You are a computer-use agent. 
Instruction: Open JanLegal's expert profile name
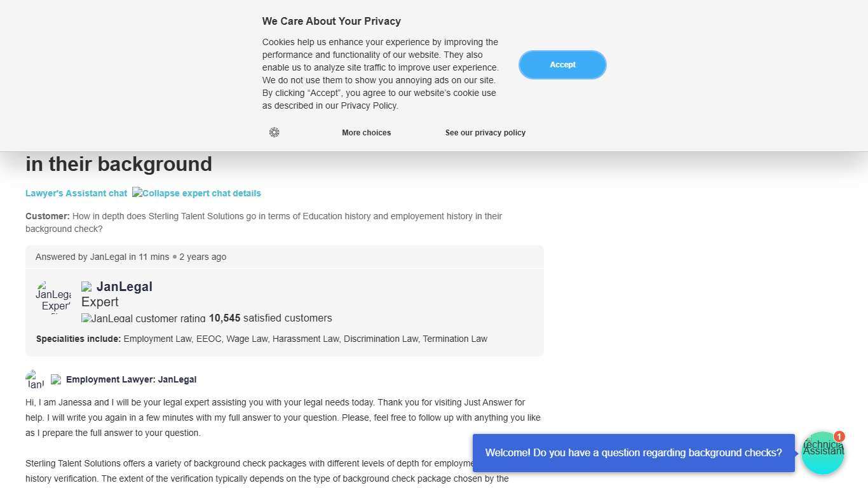(125, 287)
